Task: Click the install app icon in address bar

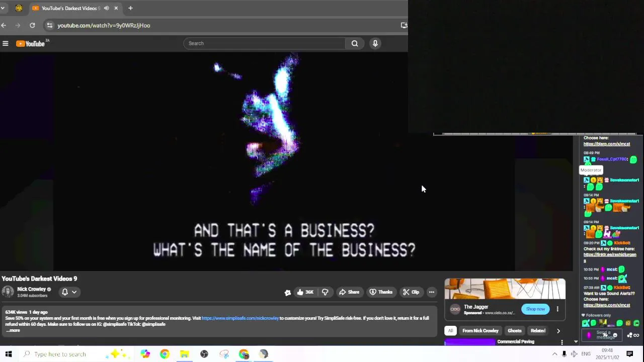Action: 404,25
